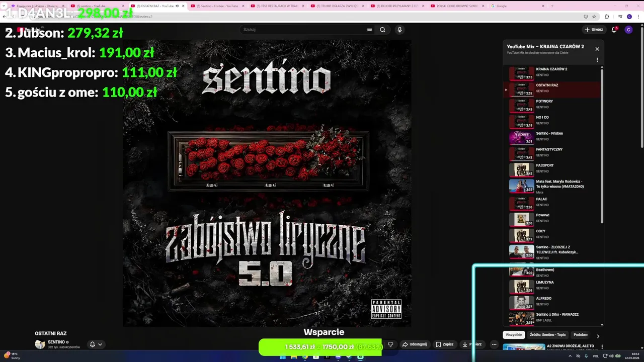The height and width of the screenshot is (362, 644).
Task: Switch to DELORD PRZYŁAPANY browser tab
Action: [x=397, y=6]
